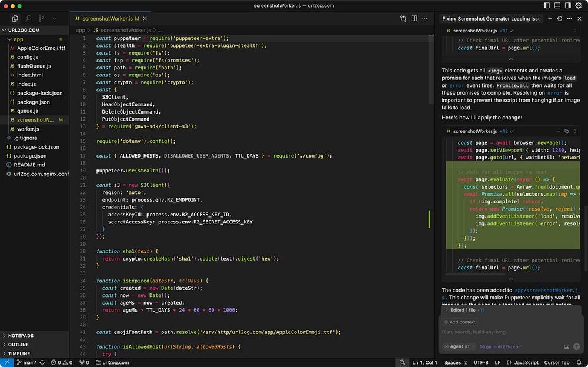The width and height of the screenshot is (588, 367).
Task: Expand the TIMELINE section
Action: (x=35, y=353)
